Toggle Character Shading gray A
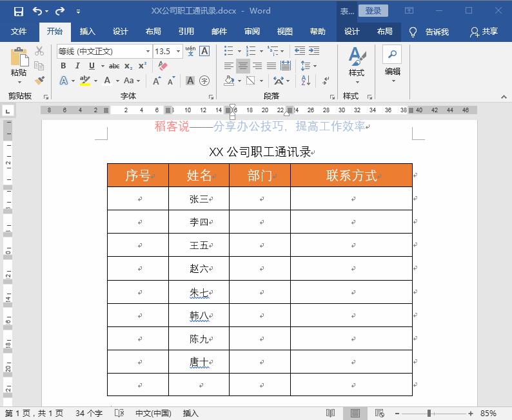The width and height of the screenshot is (512, 420). click(x=190, y=81)
